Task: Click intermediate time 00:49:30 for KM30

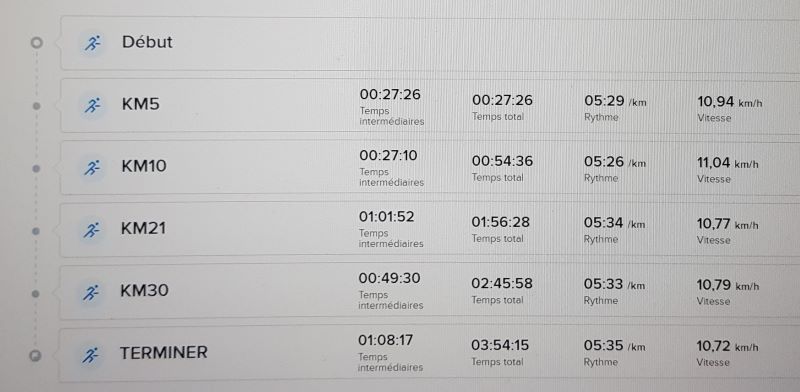Action: pos(389,278)
